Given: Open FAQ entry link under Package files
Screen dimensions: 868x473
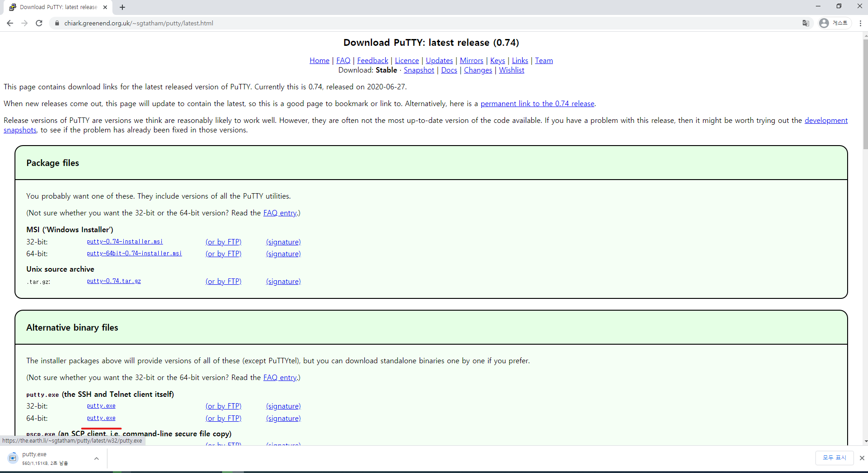Looking at the screenshot, I should pos(280,213).
